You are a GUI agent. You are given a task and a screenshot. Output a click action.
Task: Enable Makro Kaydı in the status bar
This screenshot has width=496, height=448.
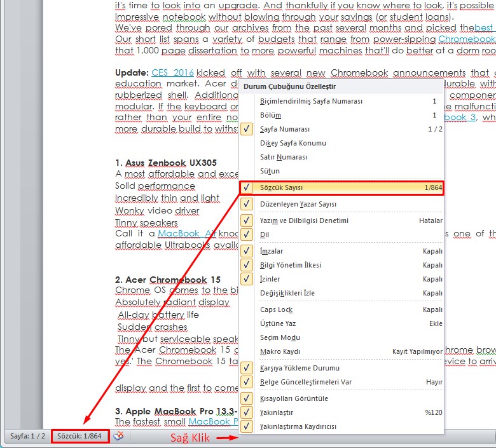tap(280, 351)
